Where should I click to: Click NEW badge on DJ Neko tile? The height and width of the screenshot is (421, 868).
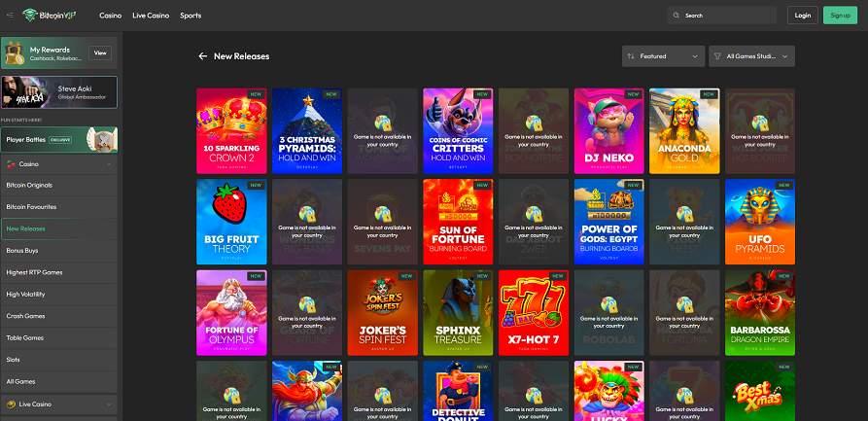(633, 94)
